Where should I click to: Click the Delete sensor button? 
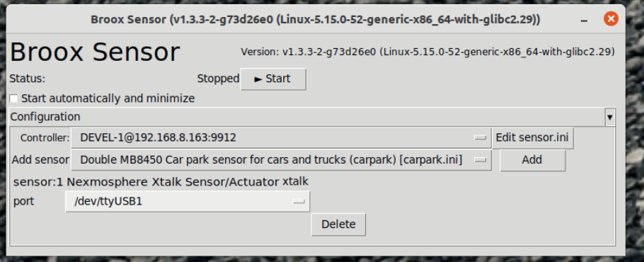338,224
